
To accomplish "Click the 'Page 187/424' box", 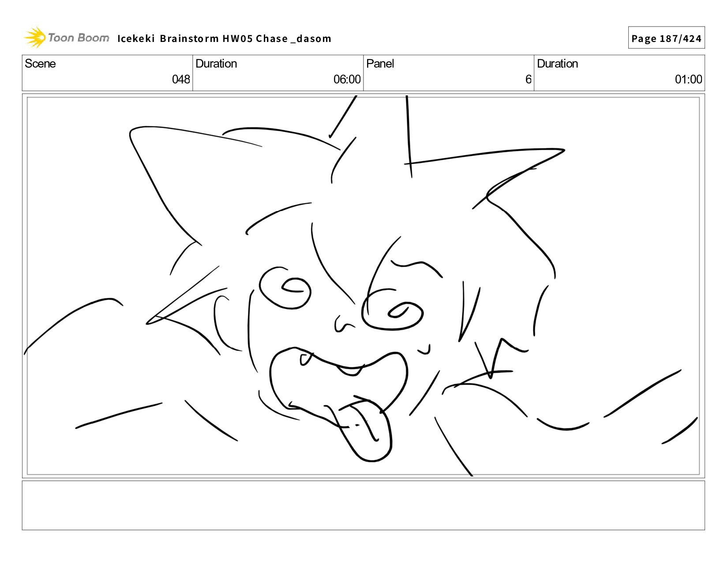I will (666, 38).
